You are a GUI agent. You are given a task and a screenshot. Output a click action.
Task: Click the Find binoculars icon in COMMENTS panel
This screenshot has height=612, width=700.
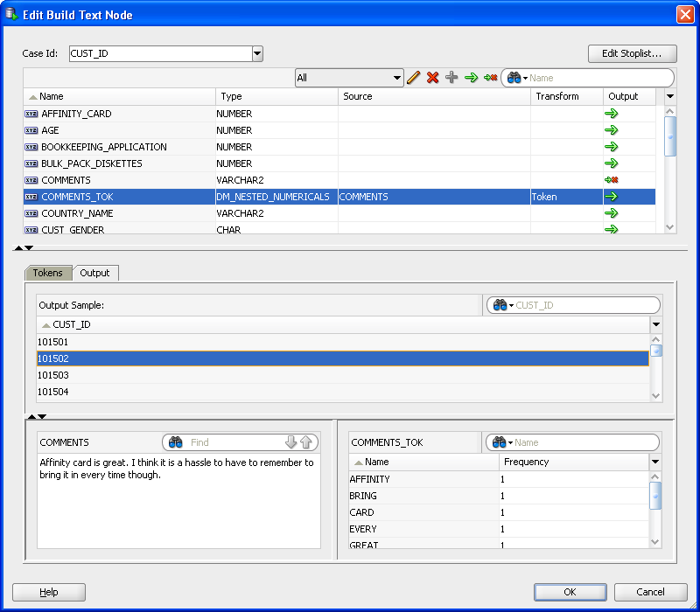(x=176, y=442)
